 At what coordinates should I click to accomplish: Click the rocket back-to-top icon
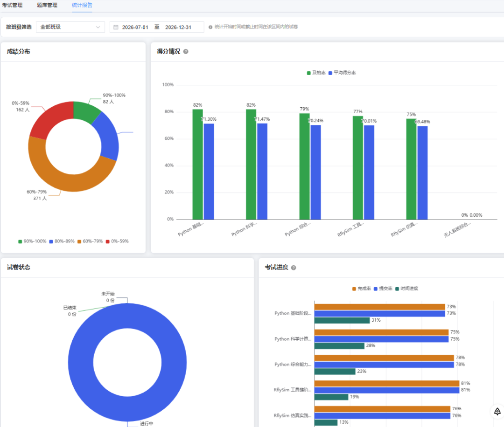497,412
